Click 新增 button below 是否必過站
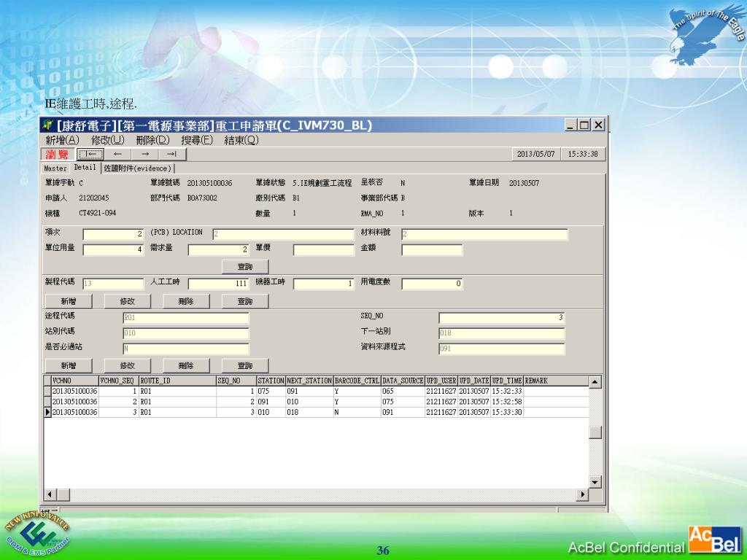The width and height of the screenshot is (747, 560). 69,366
